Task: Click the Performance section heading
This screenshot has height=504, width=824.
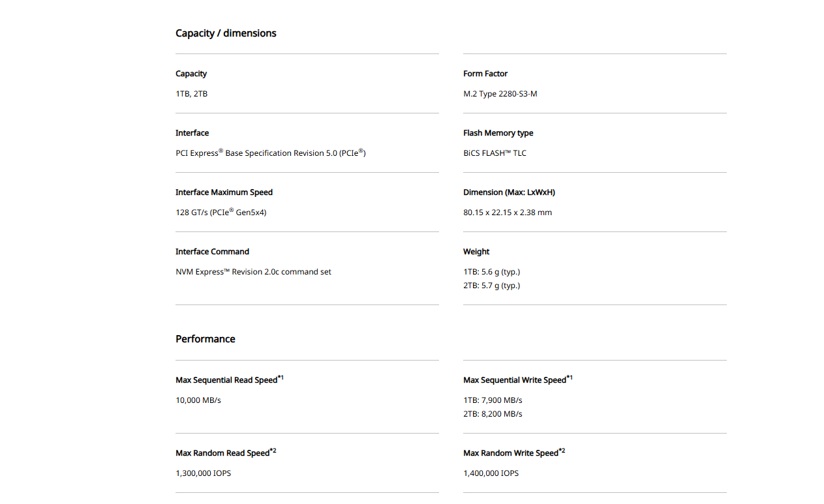Action: [x=205, y=339]
